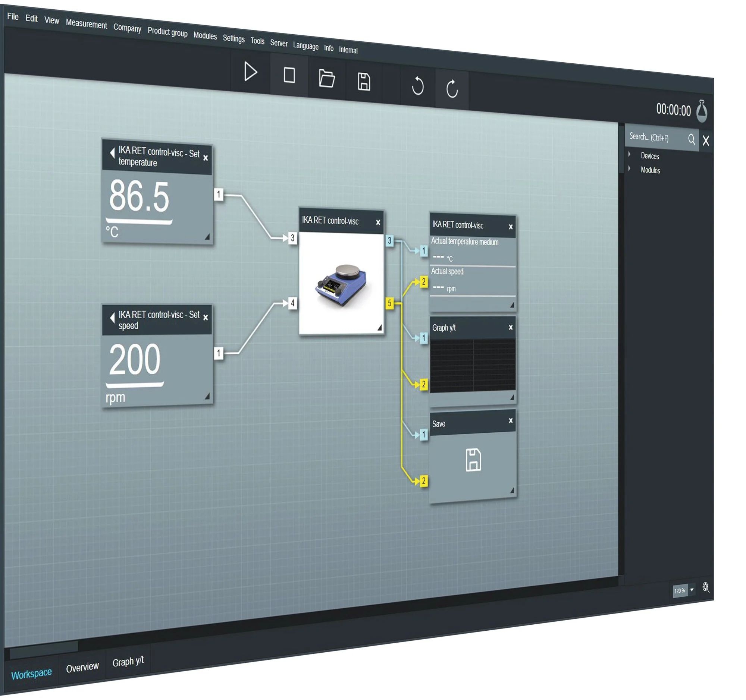
Task: Click the 86.5 temperature value field
Action: pos(139,196)
